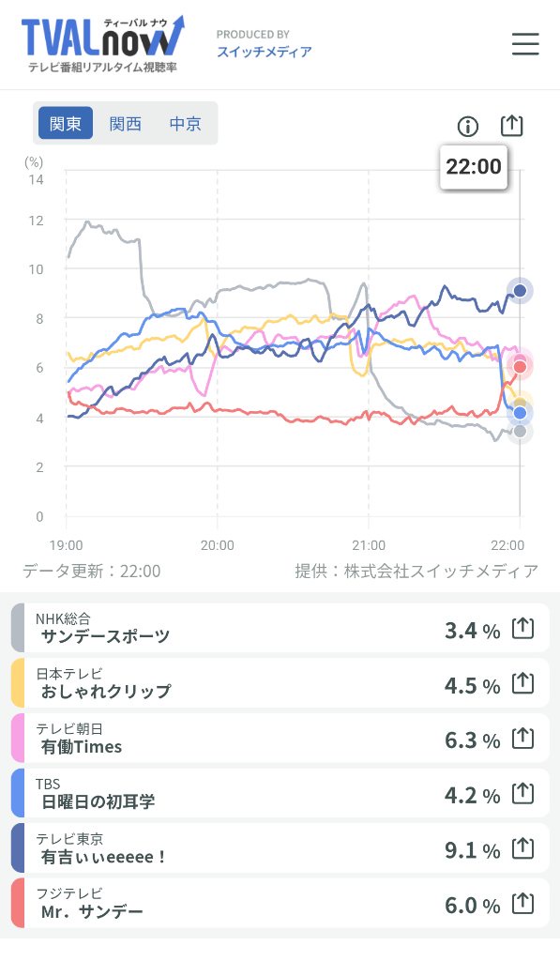Switch to the 中京 region tab

(x=185, y=123)
